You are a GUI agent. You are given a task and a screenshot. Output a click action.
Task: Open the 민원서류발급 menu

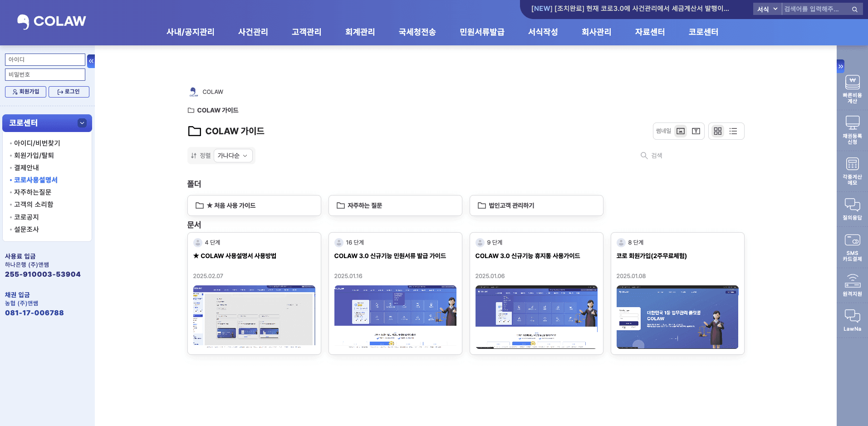pos(482,32)
